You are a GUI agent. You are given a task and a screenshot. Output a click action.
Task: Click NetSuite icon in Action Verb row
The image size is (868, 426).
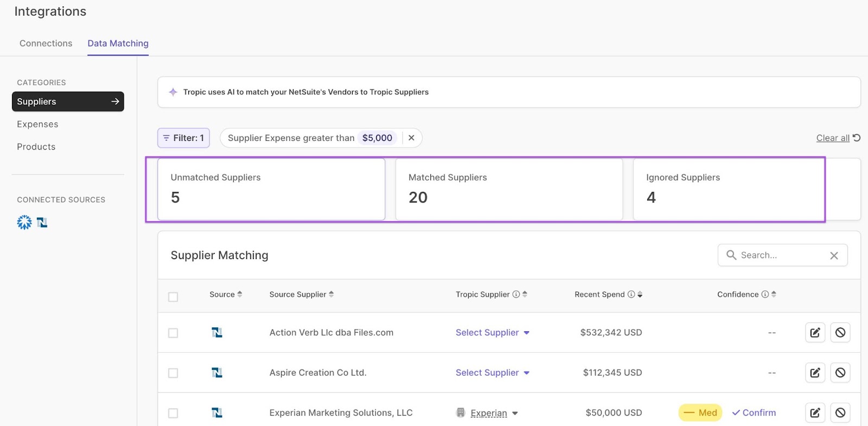[217, 333]
